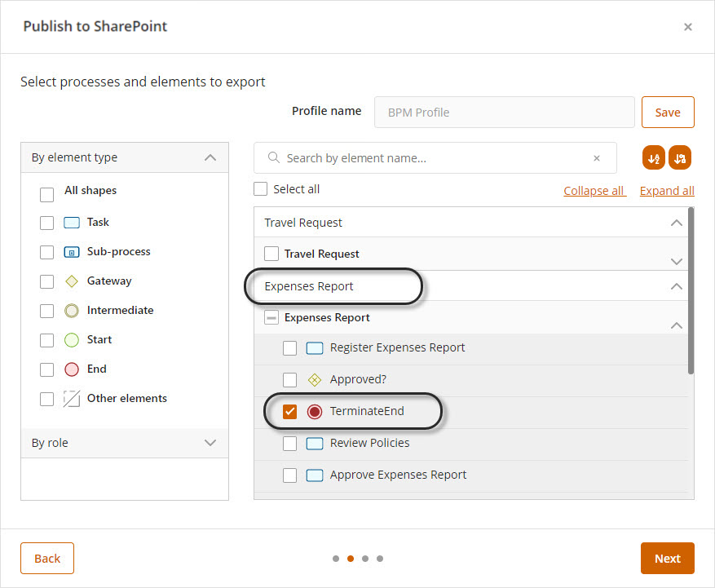
Task: Click the Collapse all link
Action: 594,191
